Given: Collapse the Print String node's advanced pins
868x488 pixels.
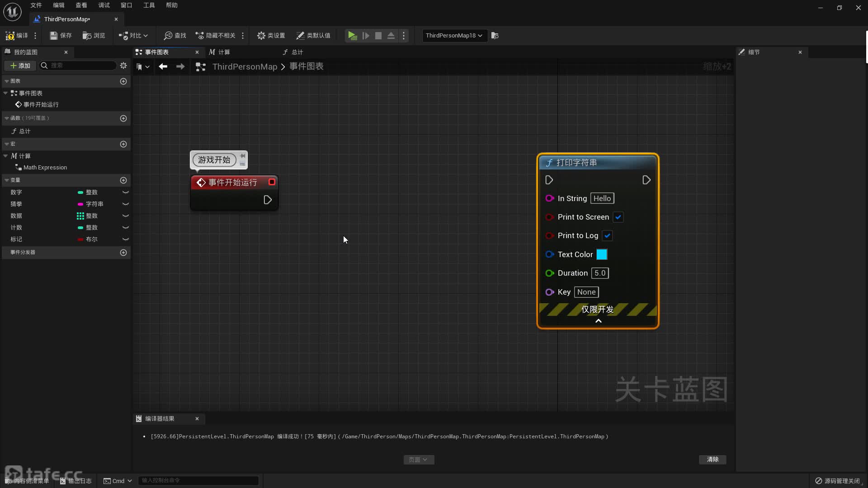Looking at the screenshot, I should 598,321.
